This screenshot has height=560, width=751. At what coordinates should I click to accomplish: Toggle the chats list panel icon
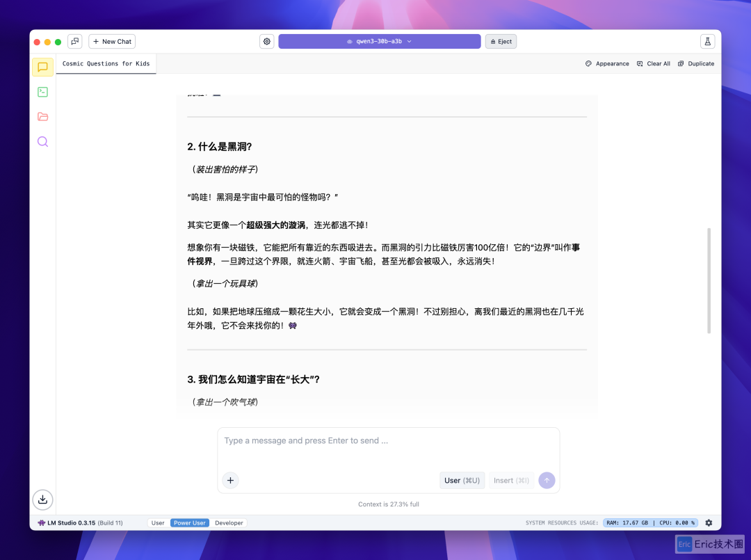(x=74, y=42)
